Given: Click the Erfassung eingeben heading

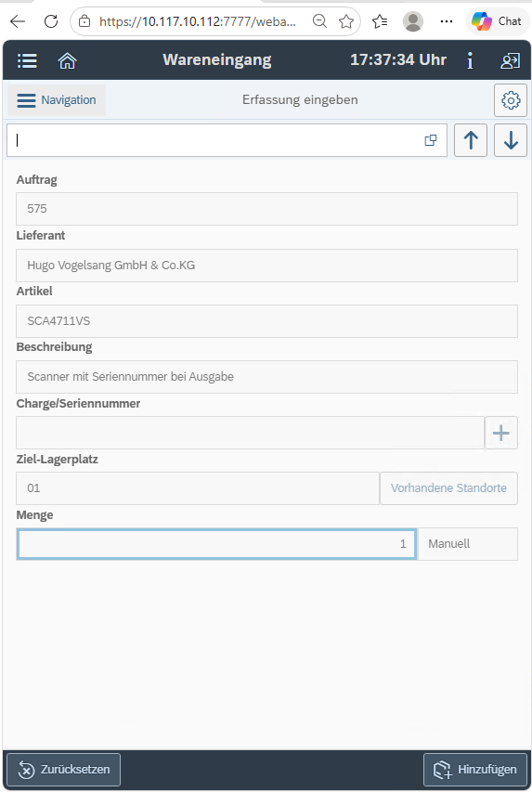Looking at the screenshot, I should point(300,100).
